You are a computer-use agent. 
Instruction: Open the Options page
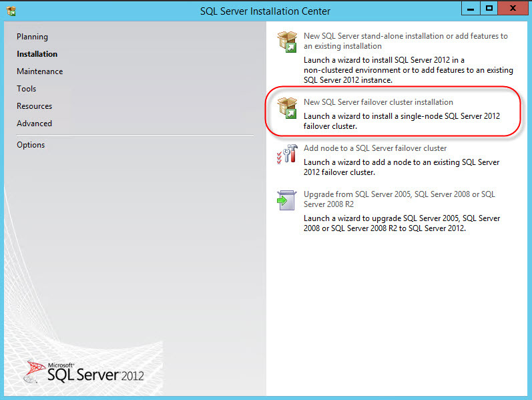pos(31,145)
